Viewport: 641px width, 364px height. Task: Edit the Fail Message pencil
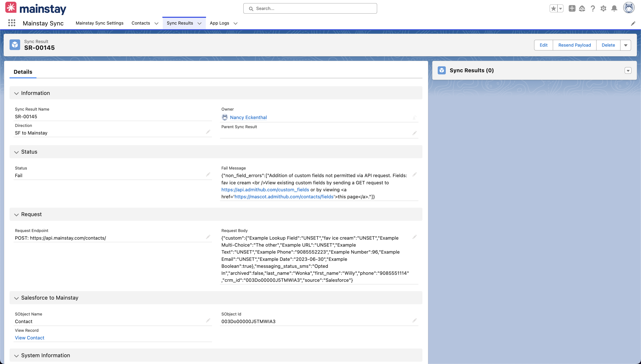(414, 174)
